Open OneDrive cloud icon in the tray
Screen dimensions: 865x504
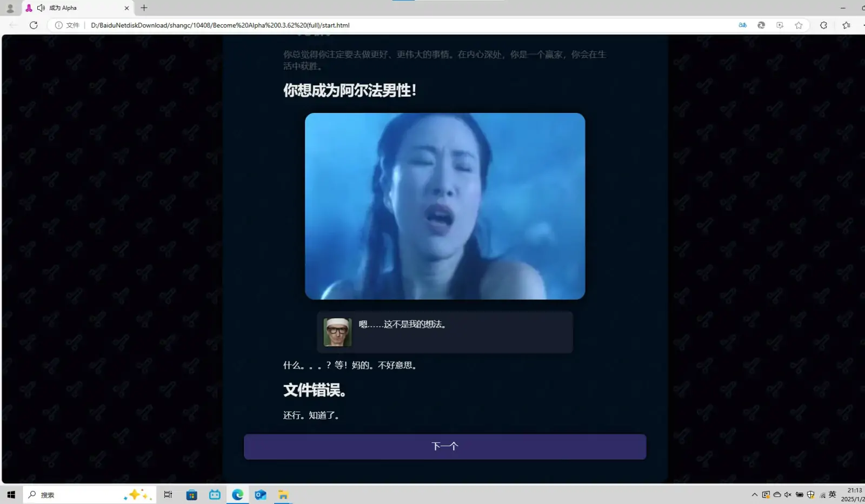pyautogui.click(x=777, y=494)
